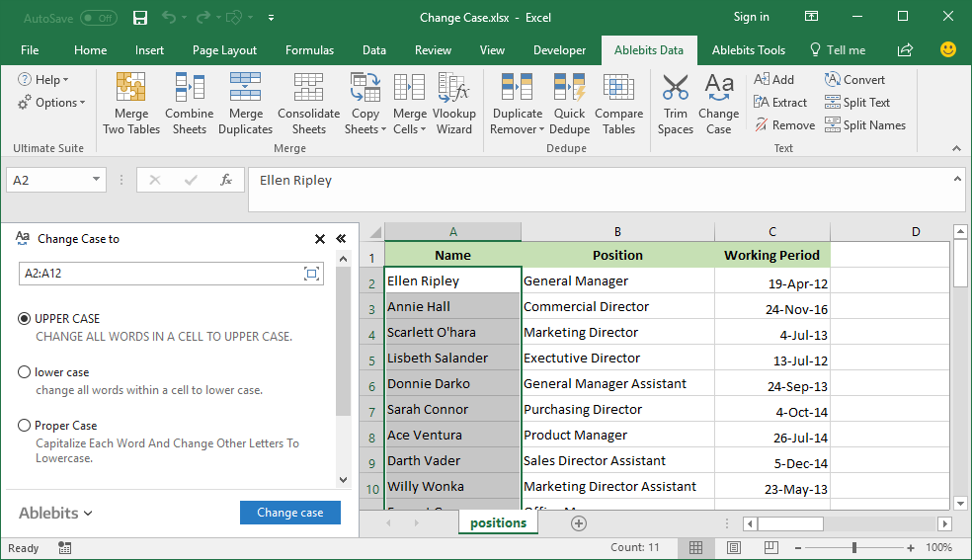Collapse the Change Case pane
The image size is (972, 560).
click(341, 238)
